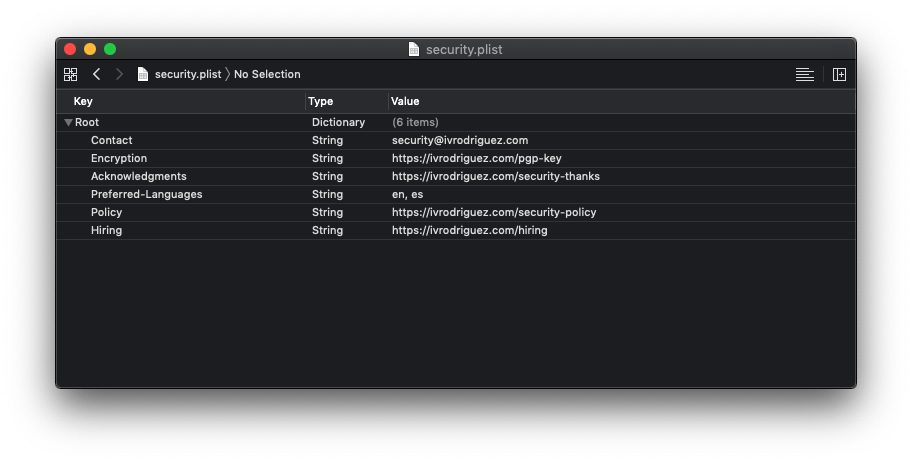The width and height of the screenshot is (912, 462).
Task: Close the security.plist window
Action: pos(70,49)
